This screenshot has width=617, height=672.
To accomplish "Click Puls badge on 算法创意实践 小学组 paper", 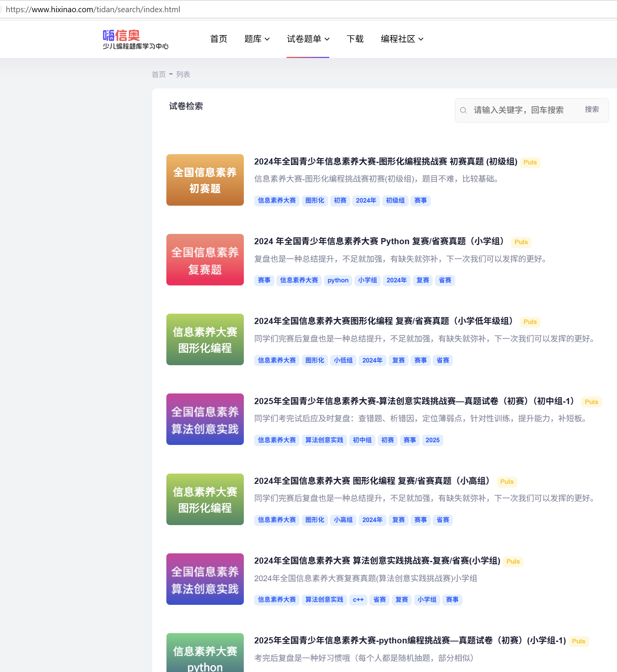I will (x=513, y=562).
